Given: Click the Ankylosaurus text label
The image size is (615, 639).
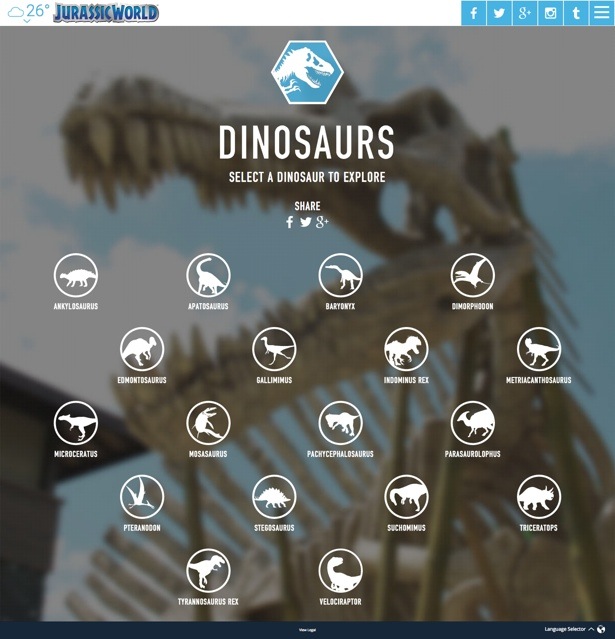Looking at the screenshot, I should [x=76, y=306].
